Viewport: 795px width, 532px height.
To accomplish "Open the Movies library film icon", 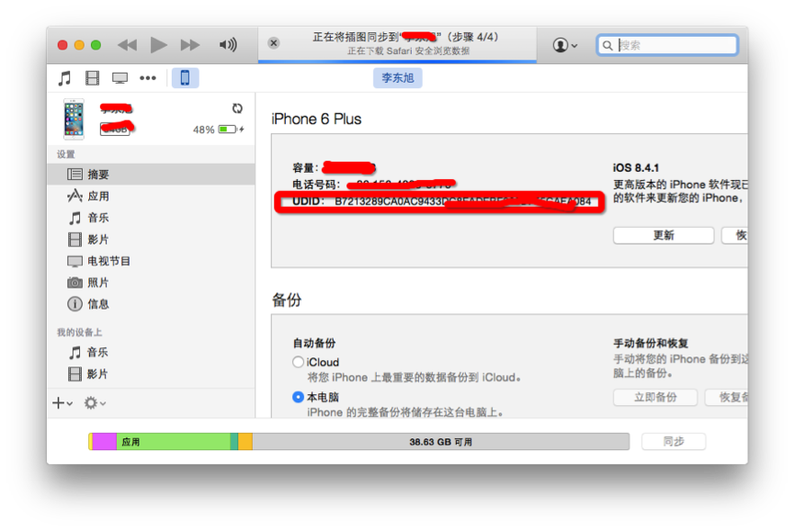I will (x=92, y=78).
